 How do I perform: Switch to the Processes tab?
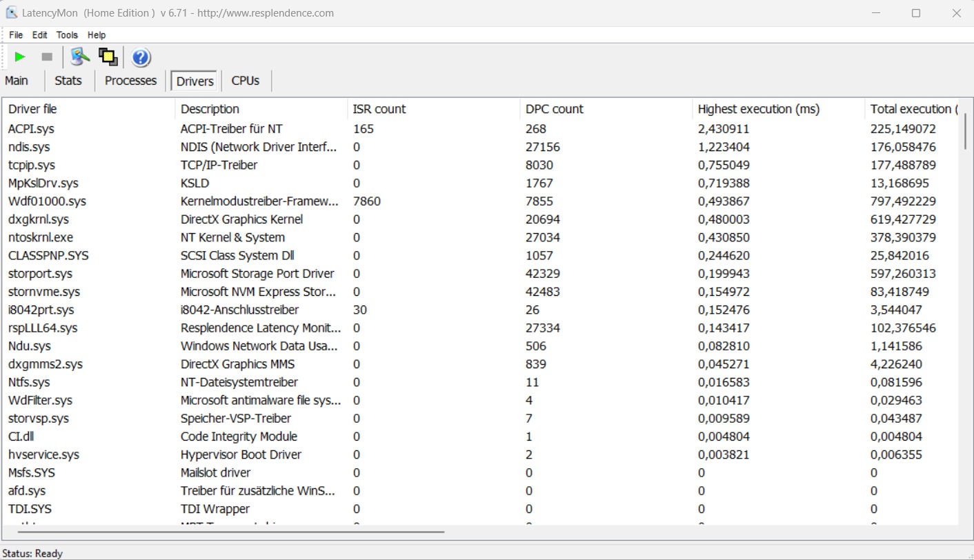130,81
